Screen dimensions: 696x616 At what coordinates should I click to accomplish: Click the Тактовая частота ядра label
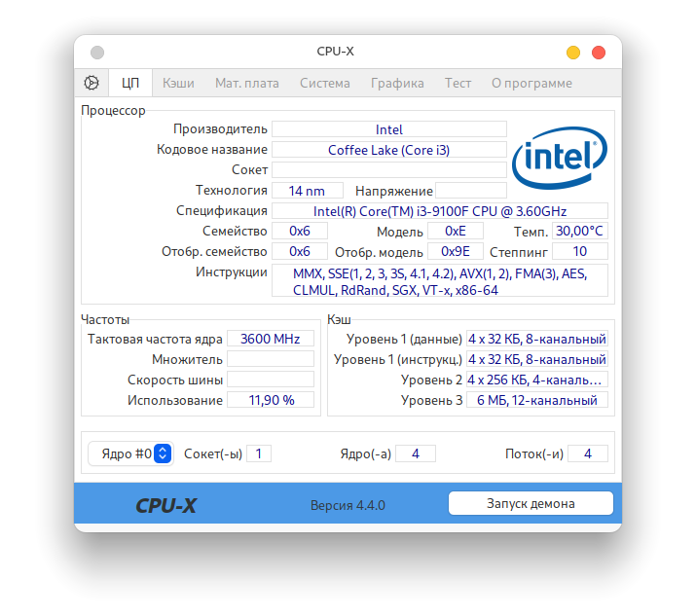155,339
